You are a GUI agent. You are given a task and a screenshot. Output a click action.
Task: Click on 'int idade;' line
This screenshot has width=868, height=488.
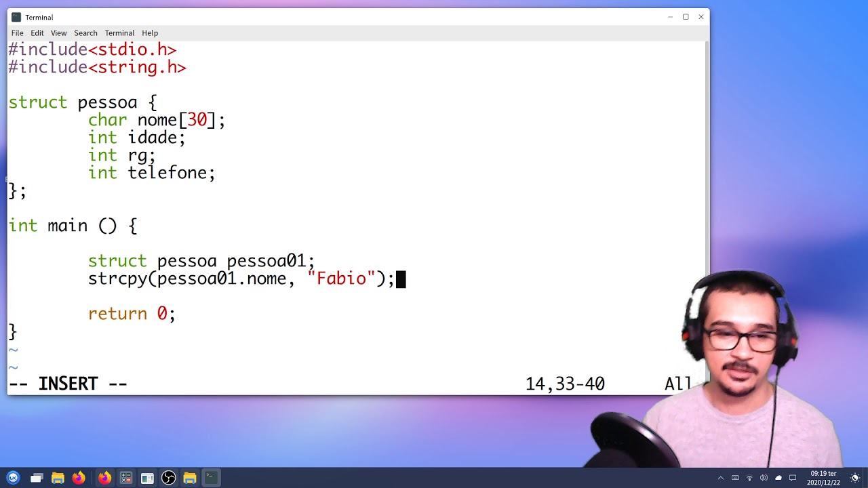136,138
